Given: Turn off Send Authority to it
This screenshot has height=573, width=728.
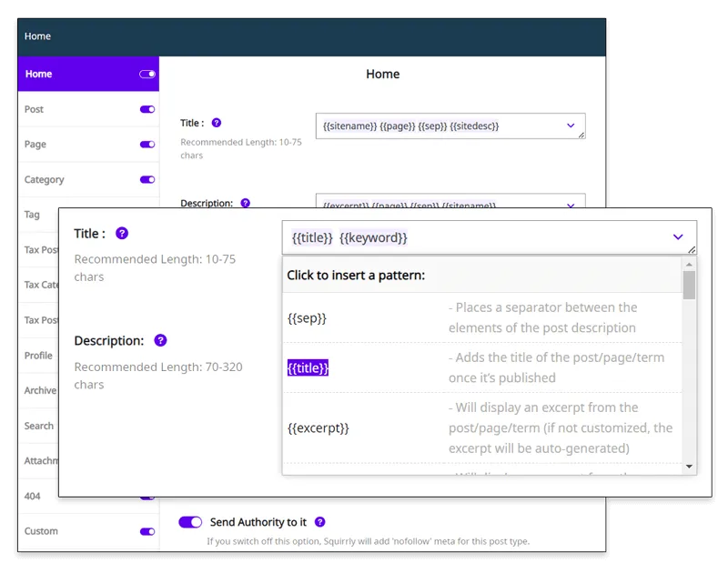Looking at the screenshot, I should pos(190,522).
